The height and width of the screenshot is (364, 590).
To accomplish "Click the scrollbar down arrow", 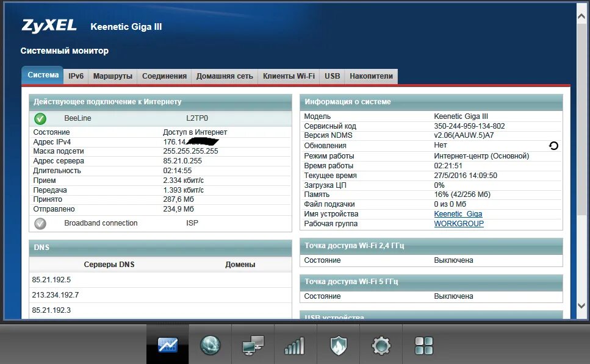I will 581,305.
